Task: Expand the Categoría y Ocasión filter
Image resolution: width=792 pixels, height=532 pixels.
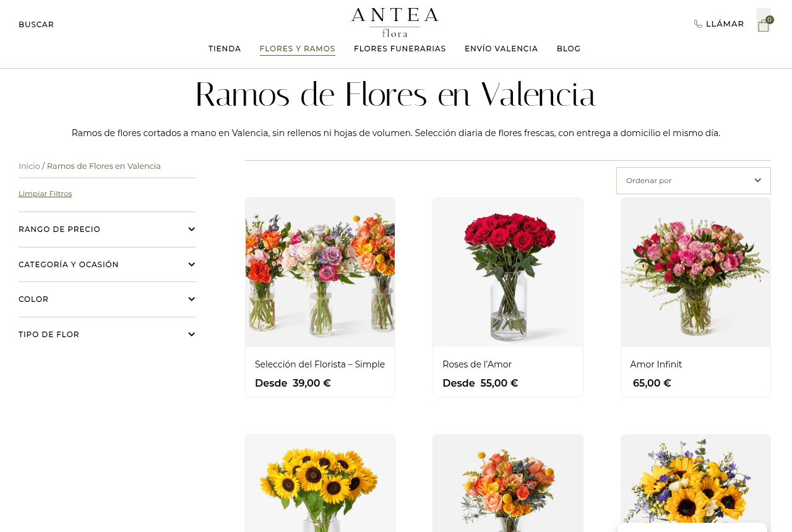Action: tap(107, 265)
